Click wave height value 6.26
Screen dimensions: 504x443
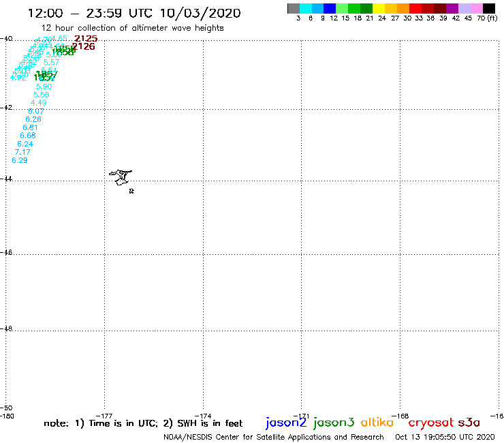click(x=33, y=119)
